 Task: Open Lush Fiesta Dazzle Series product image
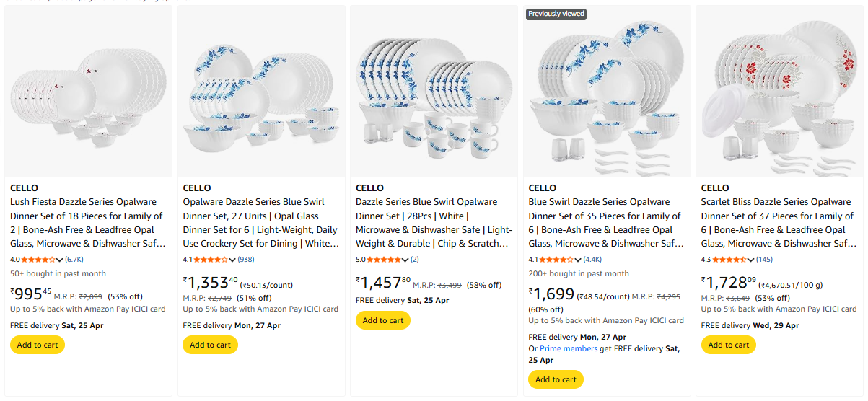coord(88,92)
